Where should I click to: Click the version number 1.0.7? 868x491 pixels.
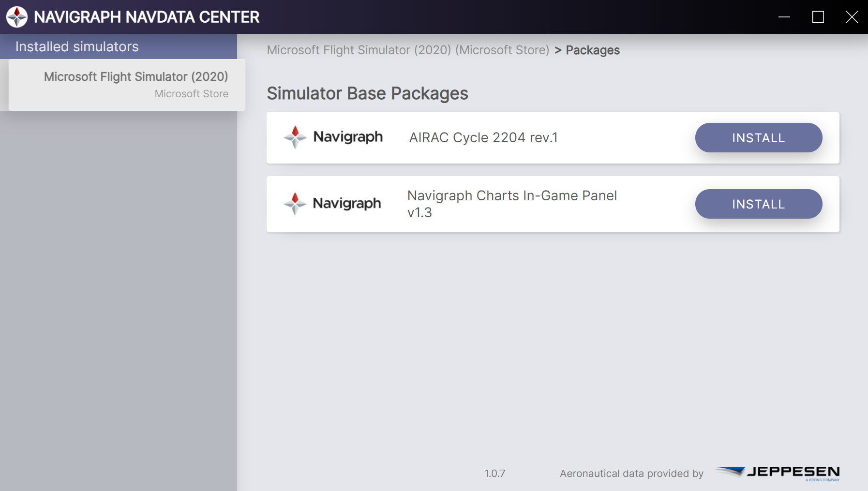click(x=494, y=473)
